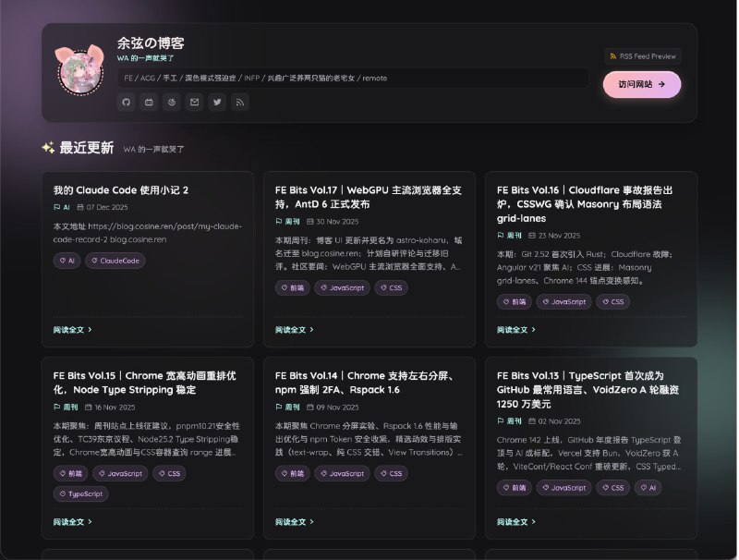This screenshot has height=560, width=739.
Task: Open the GitHub profile icon
Action: [x=127, y=102]
